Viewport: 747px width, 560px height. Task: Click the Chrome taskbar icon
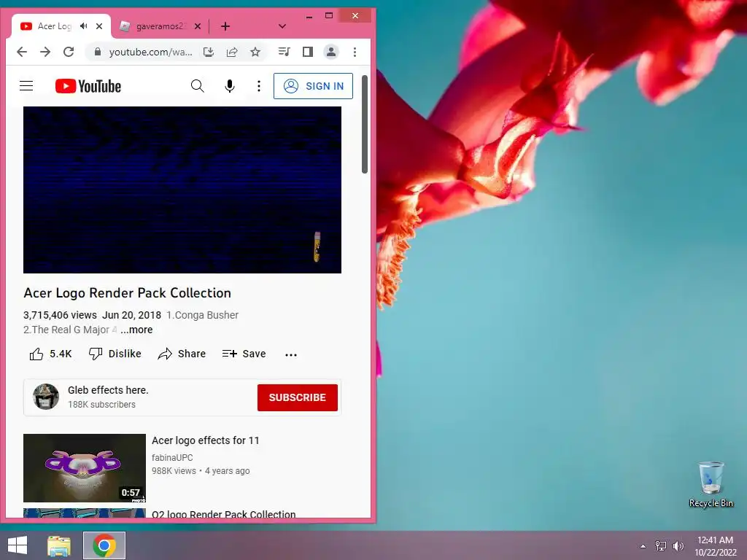tap(104, 545)
